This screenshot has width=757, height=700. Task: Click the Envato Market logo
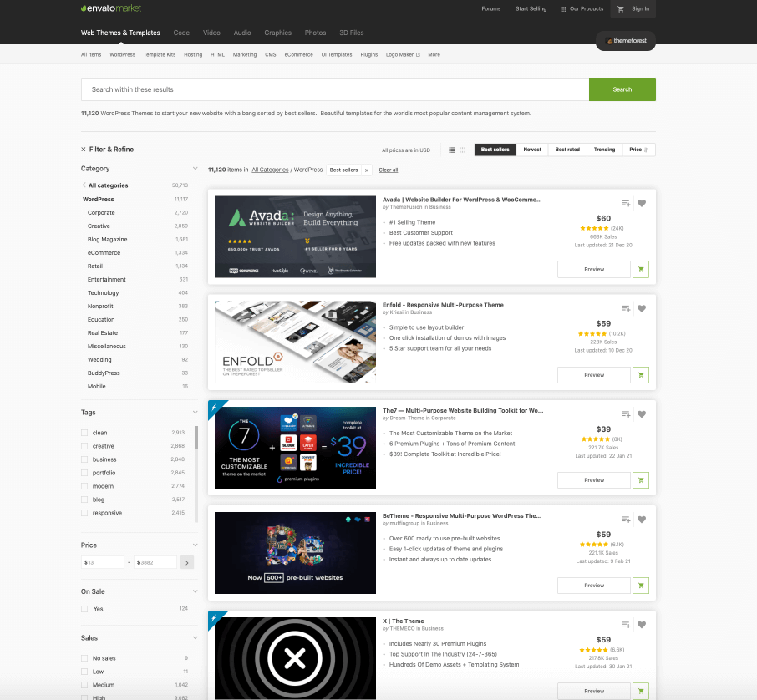click(x=111, y=8)
